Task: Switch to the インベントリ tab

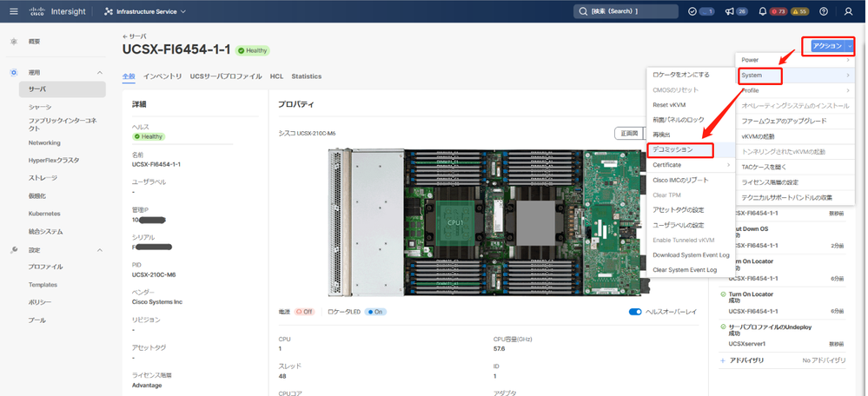Action: point(162,76)
